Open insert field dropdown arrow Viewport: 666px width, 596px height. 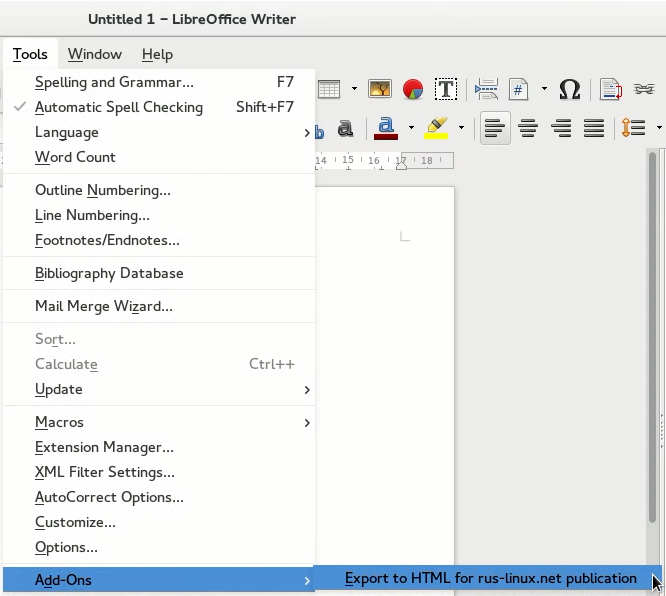click(544, 89)
